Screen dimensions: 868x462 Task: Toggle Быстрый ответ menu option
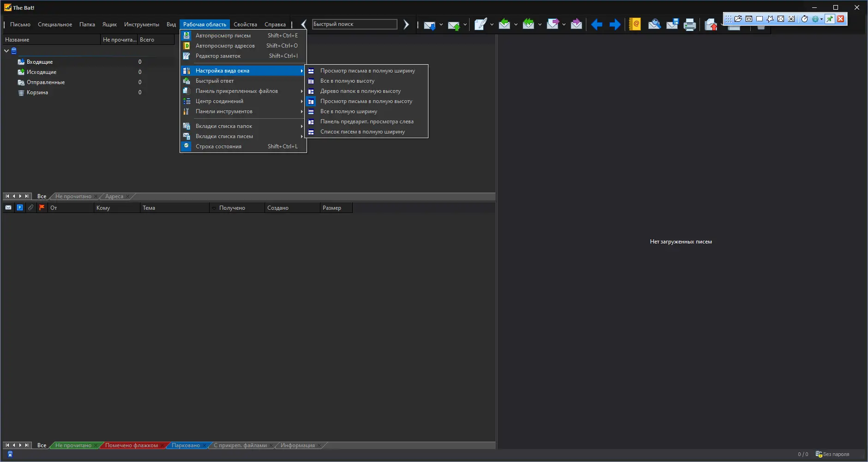(243, 81)
